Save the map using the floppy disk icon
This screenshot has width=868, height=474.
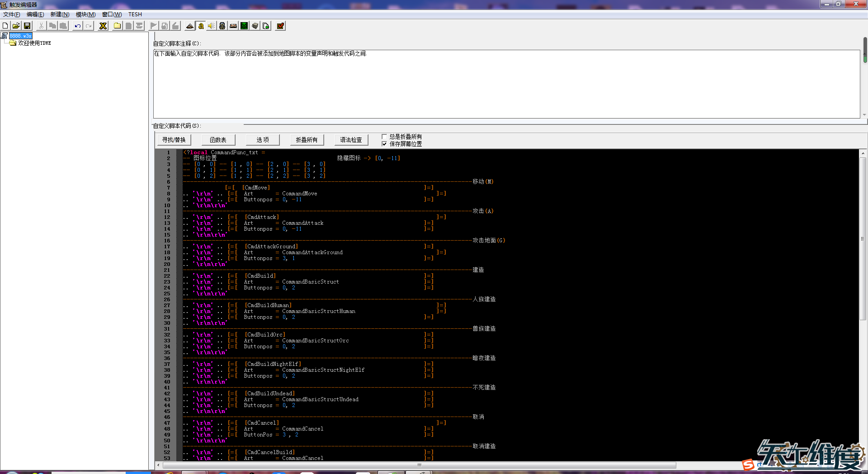point(27,26)
